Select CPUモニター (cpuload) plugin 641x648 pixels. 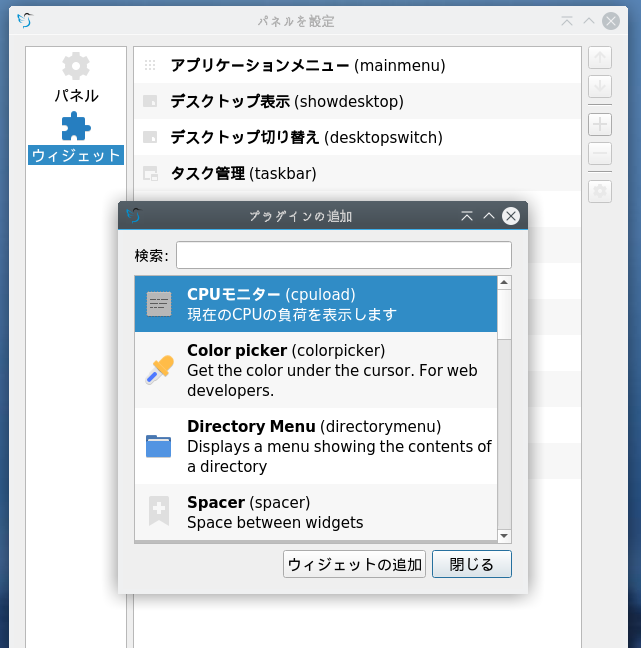(316, 304)
